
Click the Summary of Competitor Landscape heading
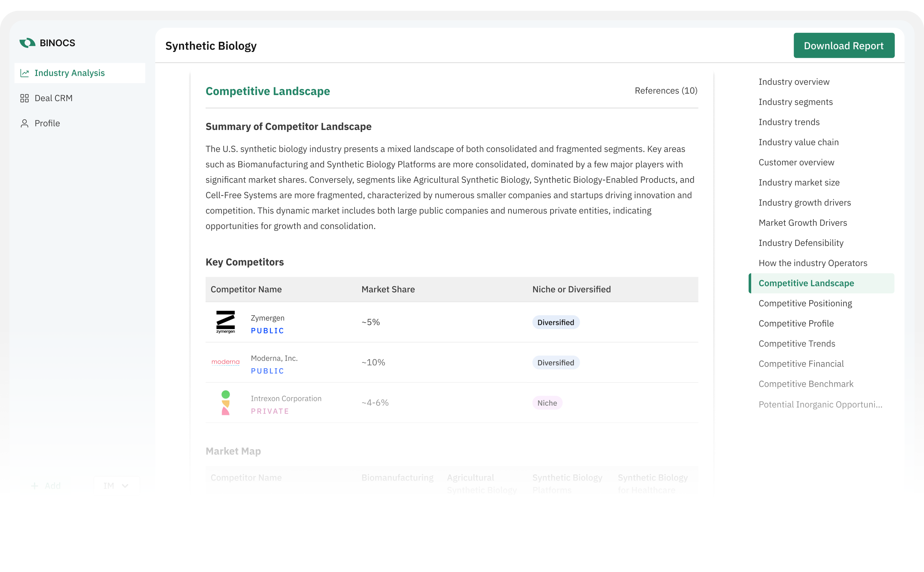(288, 126)
